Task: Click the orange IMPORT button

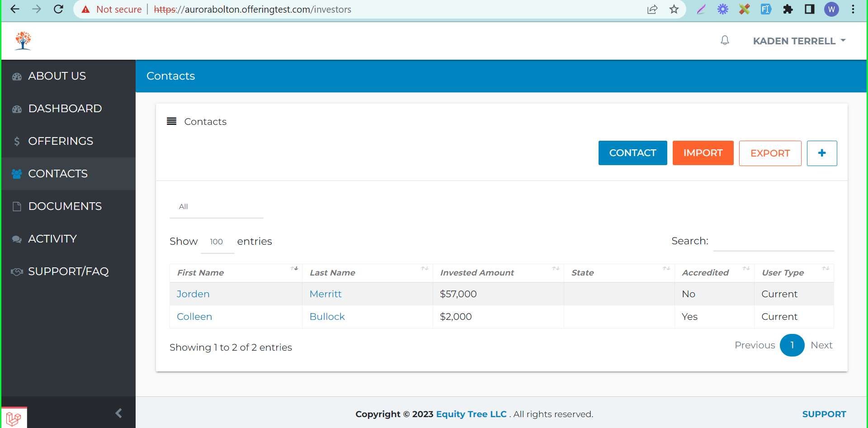Action: click(x=703, y=153)
